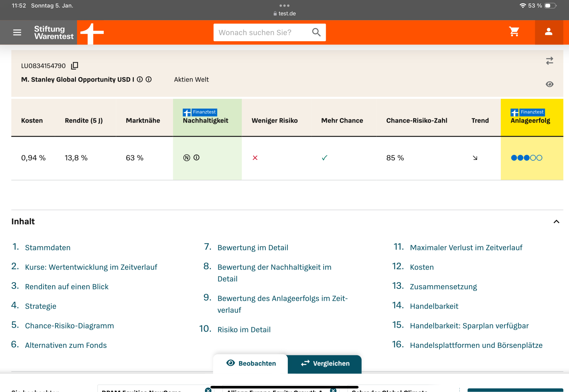Toggle watch eye icon in fund header
The image size is (569, 392).
coord(549,84)
